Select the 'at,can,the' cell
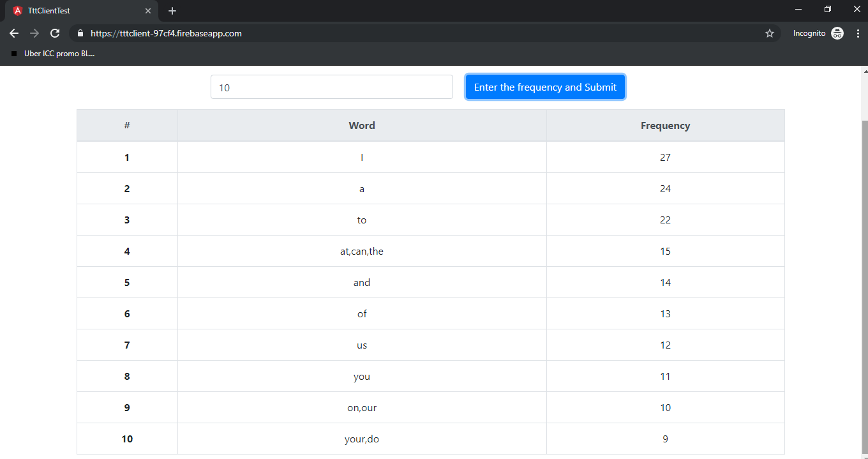Viewport: 868px width, 459px height. coord(362,251)
